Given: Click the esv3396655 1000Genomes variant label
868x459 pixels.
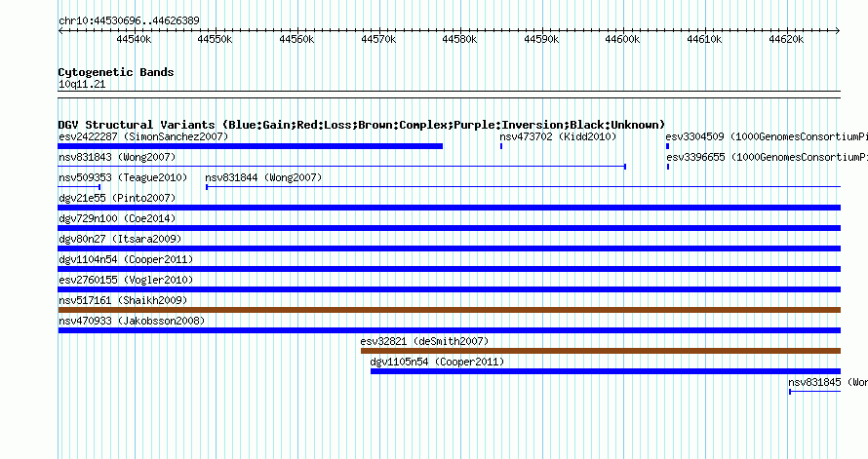Looking at the screenshot, I should [x=767, y=157].
